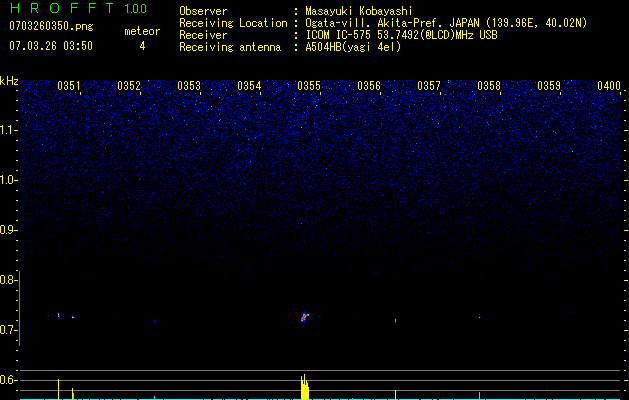The width and height of the screenshot is (629, 400).
Task: Click the 0358 time marker
Action: tap(489, 86)
